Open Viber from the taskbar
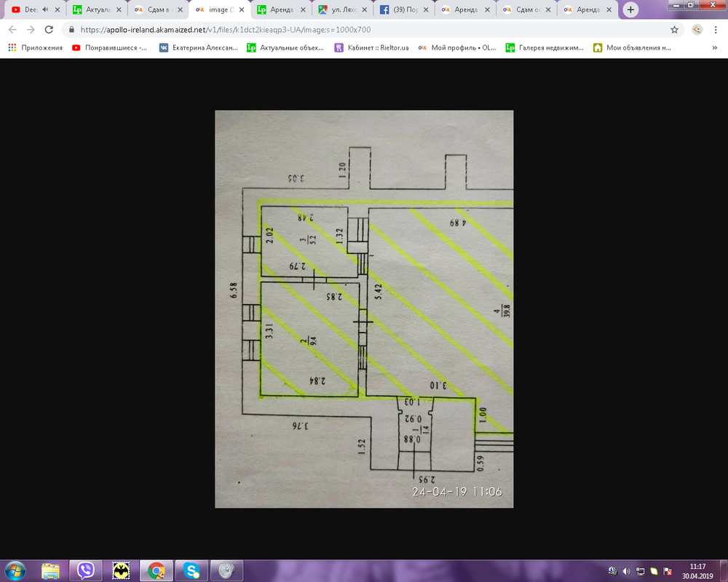 pyautogui.click(x=86, y=570)
